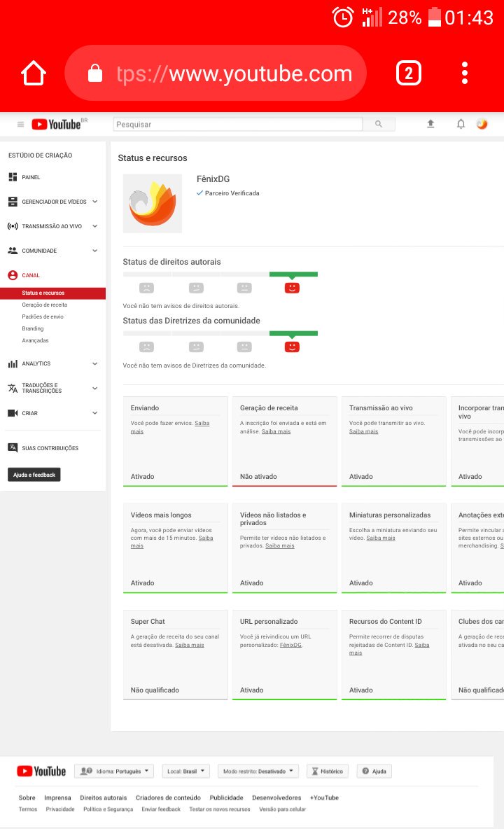Image resolution: width=504 pixels, height=829 pixels.
Task: Open the Direitos autorais footer link
Action: 104,797
